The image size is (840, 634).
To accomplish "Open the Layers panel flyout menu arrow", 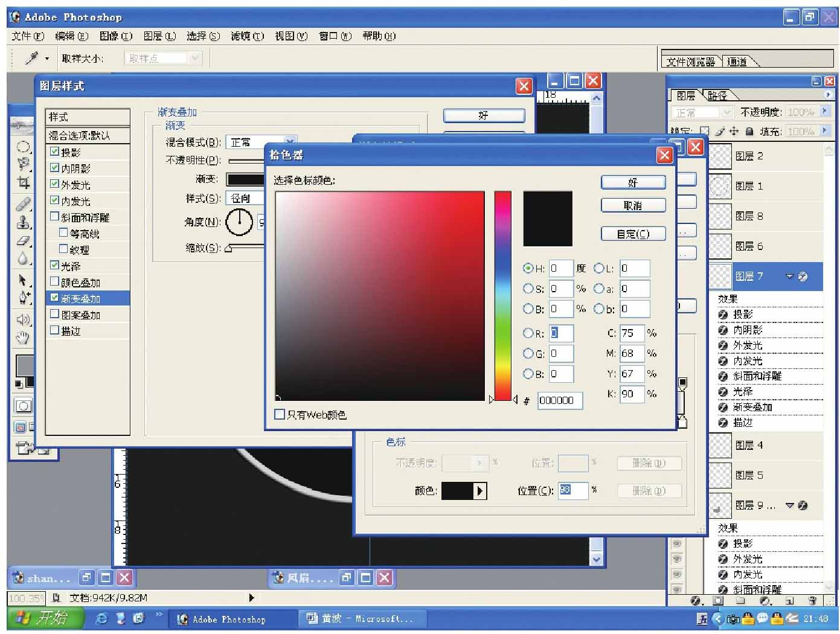I will coord(828,95).
